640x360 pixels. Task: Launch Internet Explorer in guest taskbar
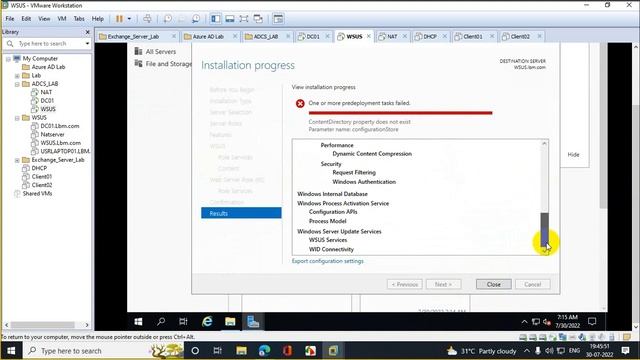(207, 322)
